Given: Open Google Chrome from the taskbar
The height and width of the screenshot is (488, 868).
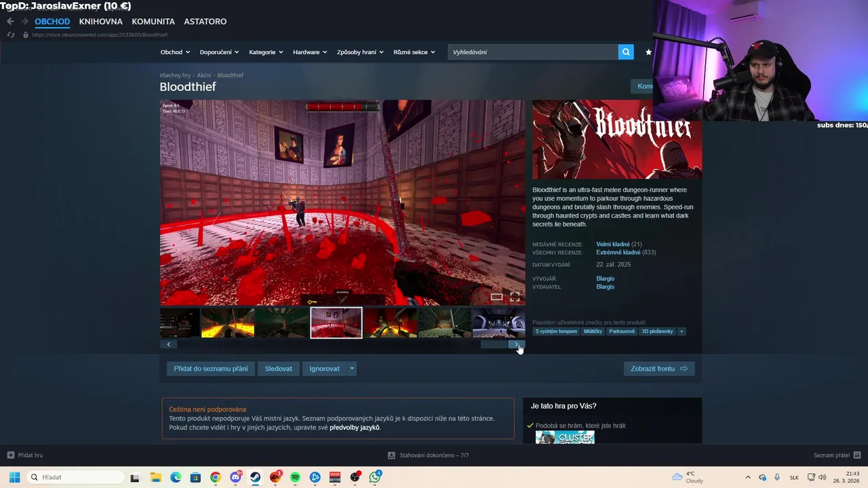Looking at the screenshot, I should 215,477.
